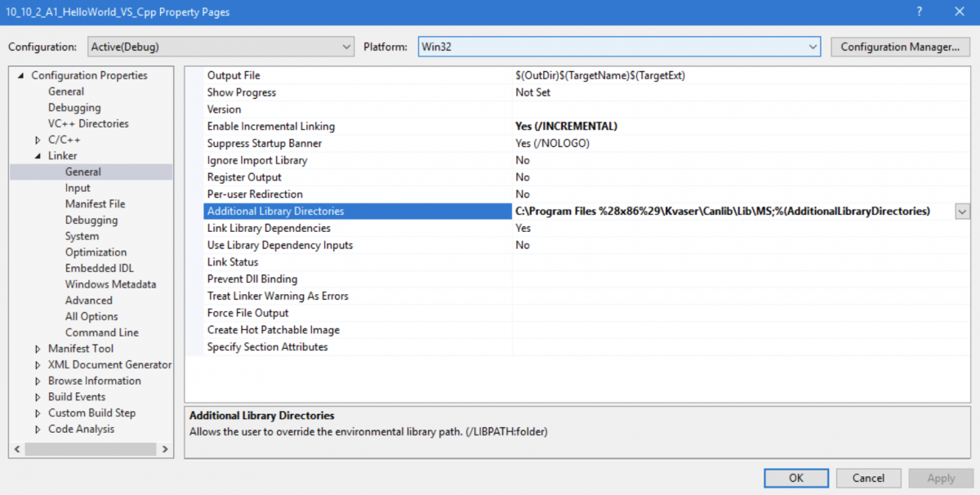Dismiss the dialog with Cancel
The width and height of the screenshot is (980, 495).
pos(868,478)
